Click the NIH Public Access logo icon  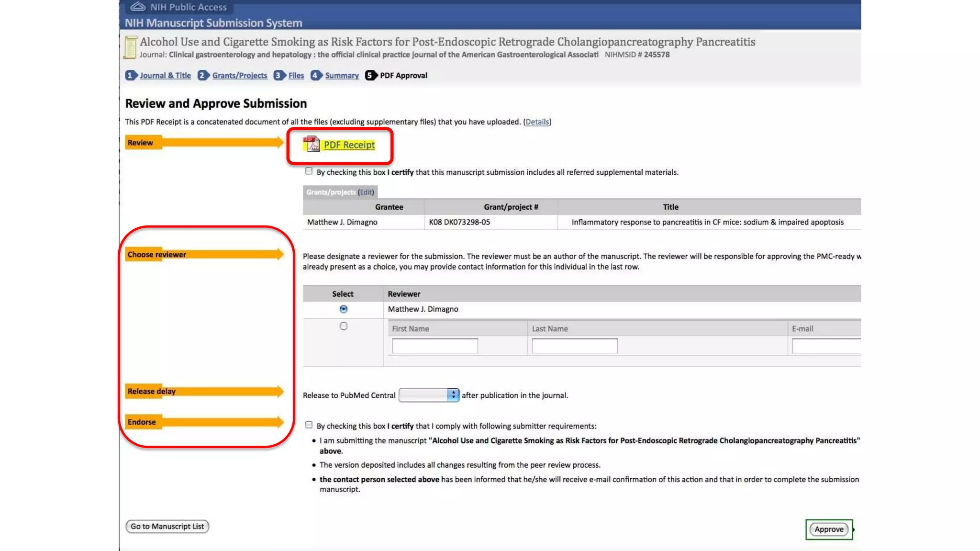138,7
